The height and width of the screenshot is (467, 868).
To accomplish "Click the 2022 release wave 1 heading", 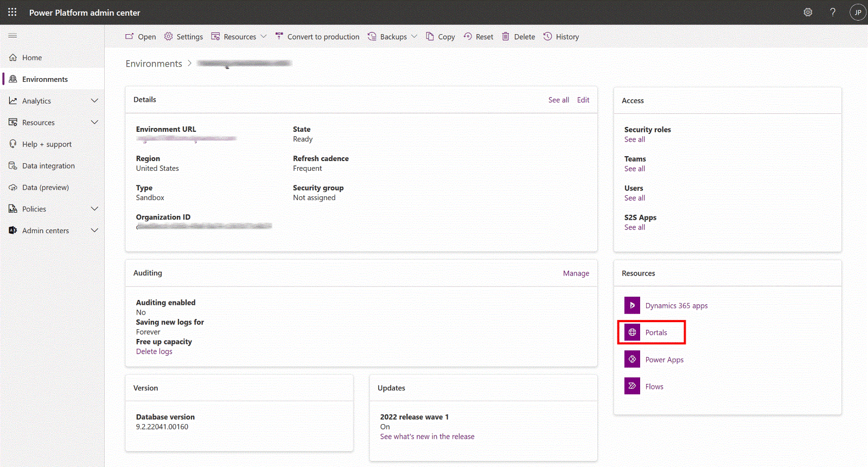I will [x=414, y=417].
